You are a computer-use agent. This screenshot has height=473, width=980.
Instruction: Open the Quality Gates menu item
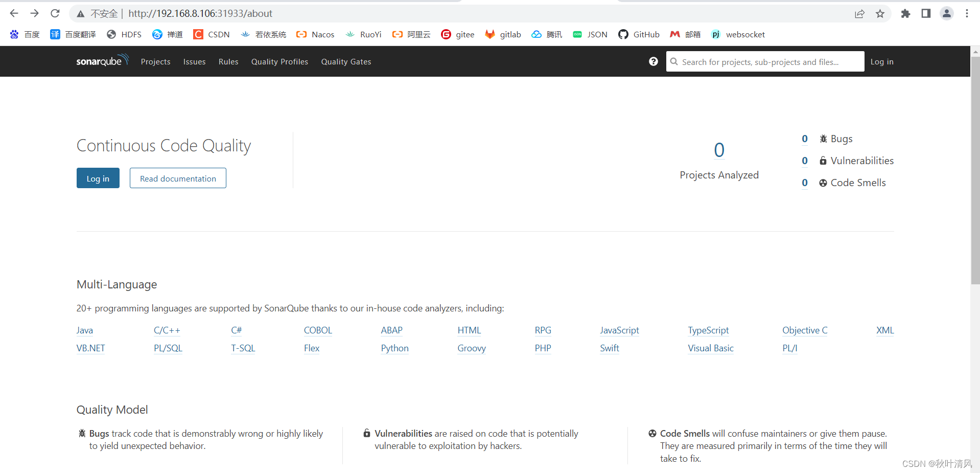pyautogui.click(x=346, y=61)
